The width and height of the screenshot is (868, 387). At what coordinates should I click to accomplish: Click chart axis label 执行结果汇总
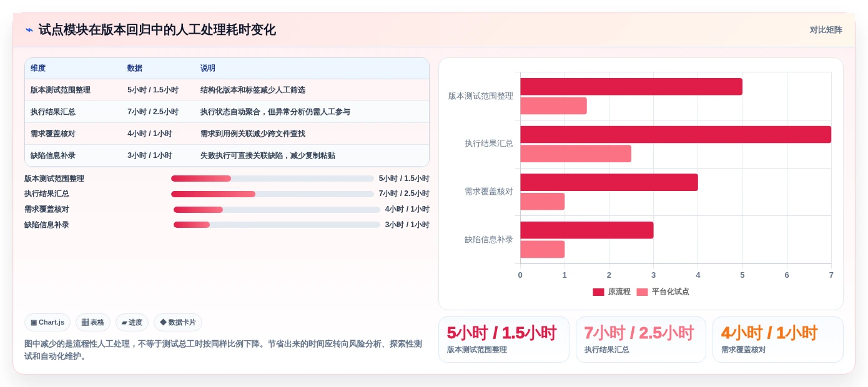pos(489,144)
